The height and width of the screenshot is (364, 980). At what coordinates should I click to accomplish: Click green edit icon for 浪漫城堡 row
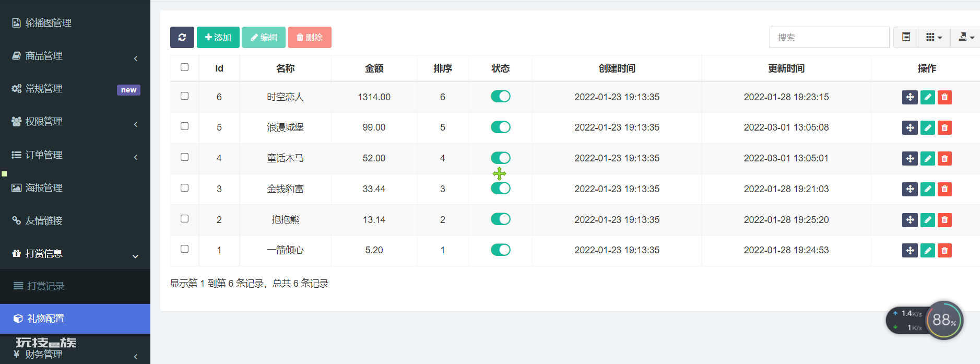(x=927, y=127)
